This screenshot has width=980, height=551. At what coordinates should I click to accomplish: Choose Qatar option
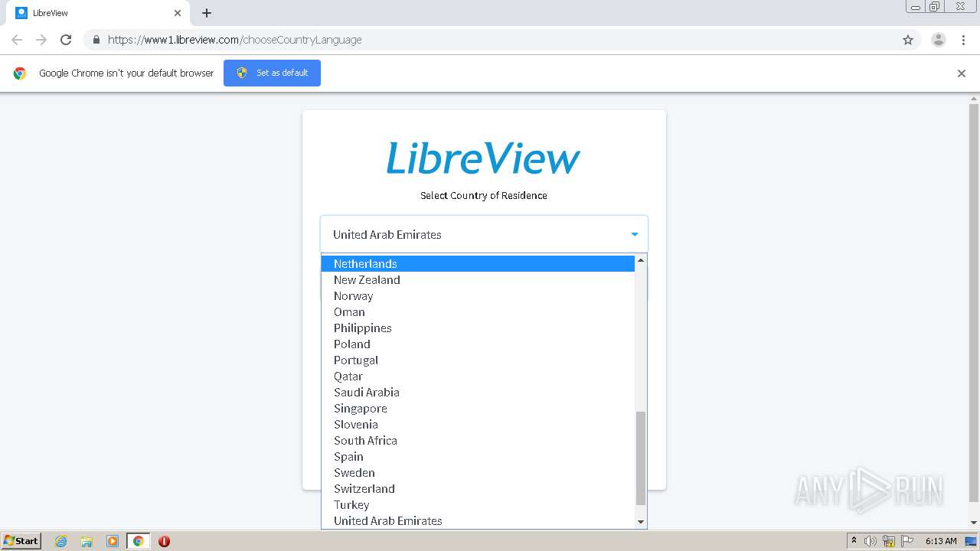click(x=478, y=376)
